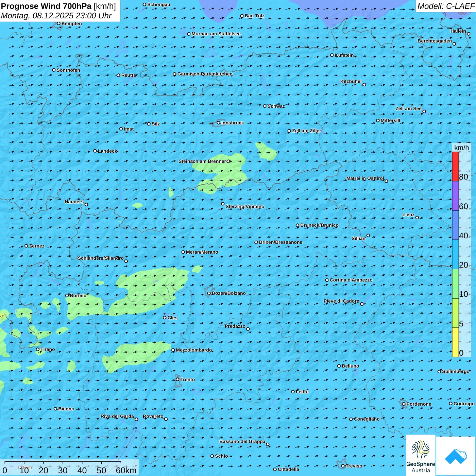Click the 'Riva del Garda' label

(117, 416)
